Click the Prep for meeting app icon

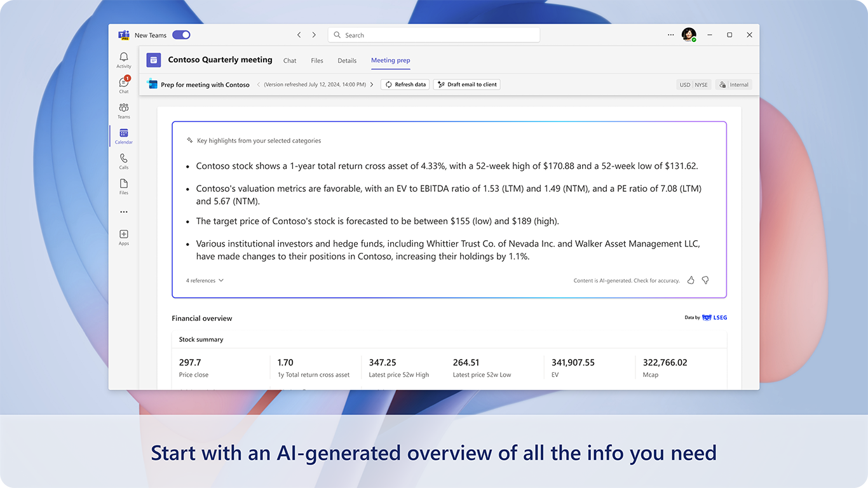point(152,84)
